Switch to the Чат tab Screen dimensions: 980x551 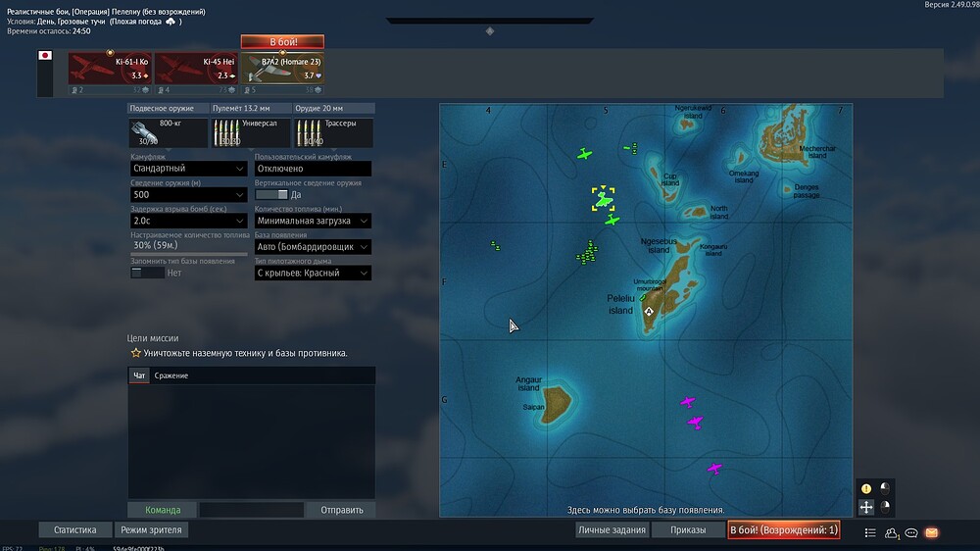(139, 376)
